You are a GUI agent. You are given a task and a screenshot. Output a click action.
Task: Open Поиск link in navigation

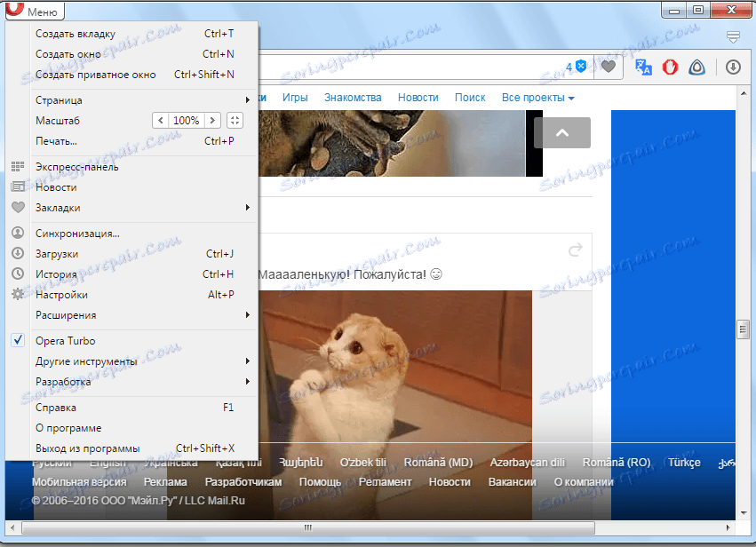(x=470, y=98)
